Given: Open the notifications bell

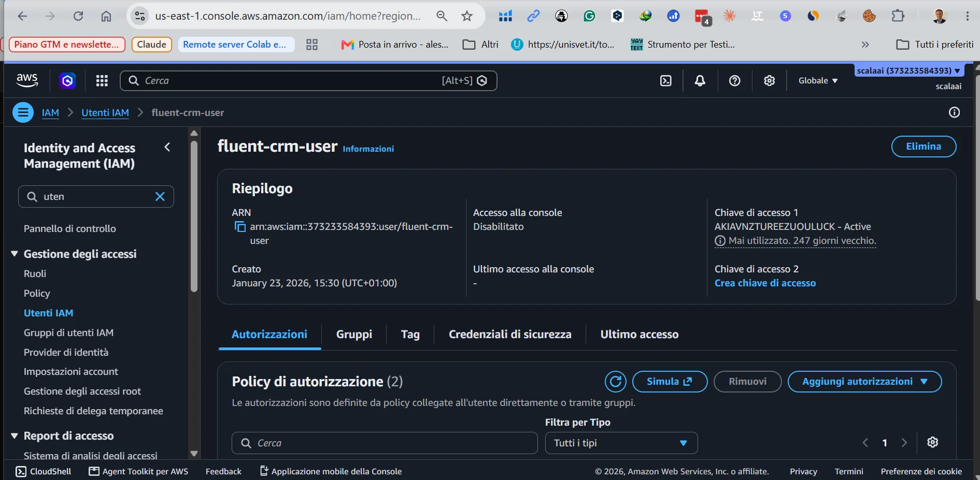Looking at the screenshot, I should click(700, 81).
